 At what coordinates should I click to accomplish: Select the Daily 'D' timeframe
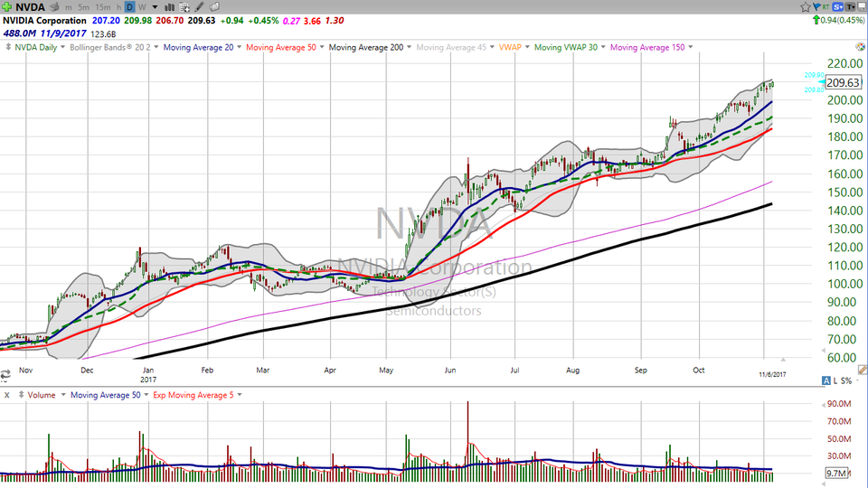pyautogui.click(x=129, y=7)
